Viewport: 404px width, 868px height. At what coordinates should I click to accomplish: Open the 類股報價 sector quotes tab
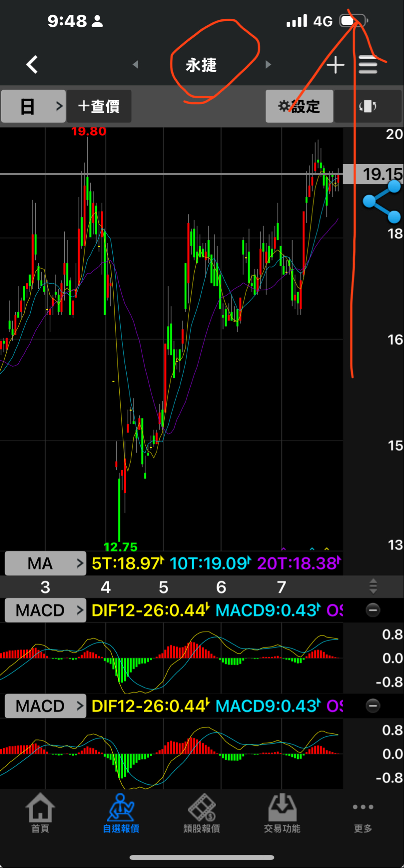click(202, 813)
